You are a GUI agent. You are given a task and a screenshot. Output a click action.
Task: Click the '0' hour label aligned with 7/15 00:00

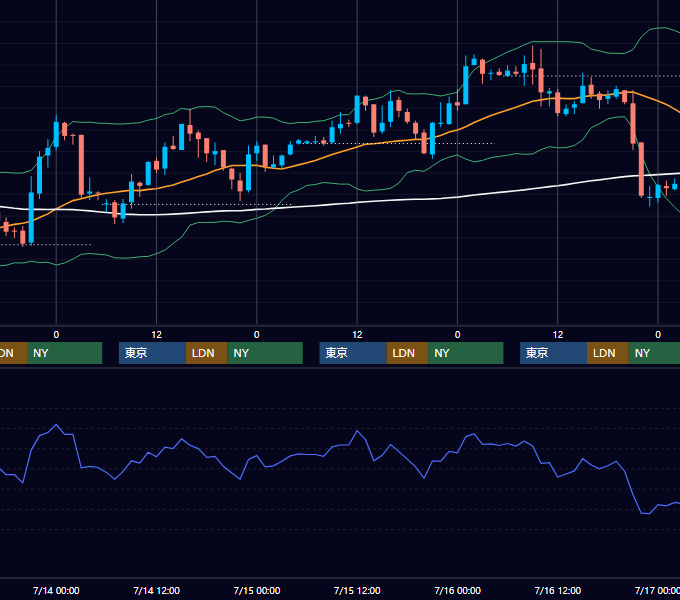point(257,335)
